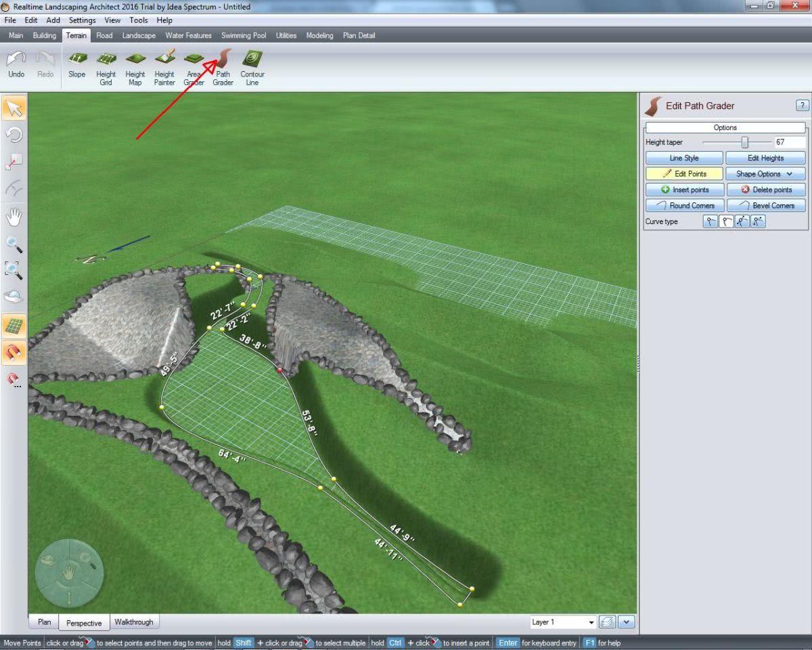Click the Delete points button

765,190
